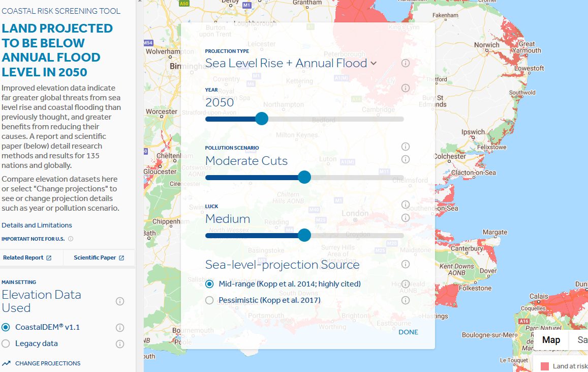588x372 pixels.
Task: Select Legacy data elevation option
Action: (6, 344)
